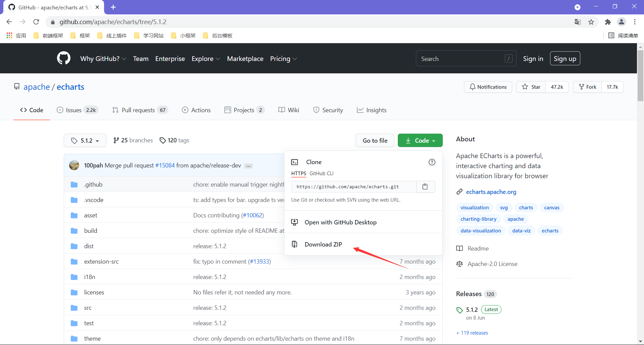
Task: Open the asset folder
Action: pos(91,215)
